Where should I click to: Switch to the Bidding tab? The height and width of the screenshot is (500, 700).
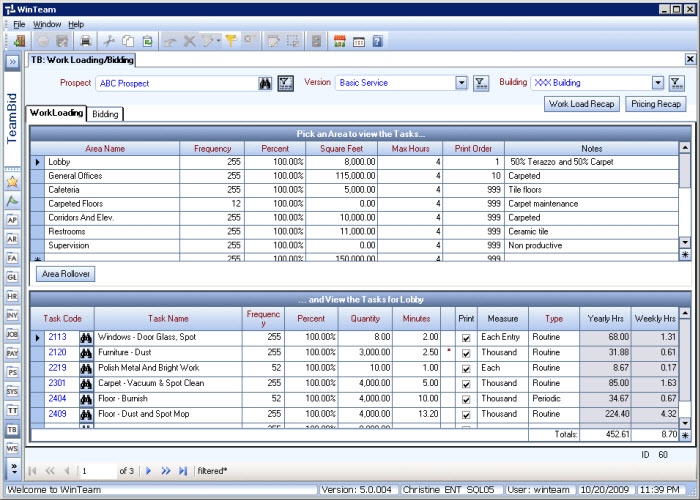pos(105,114)
